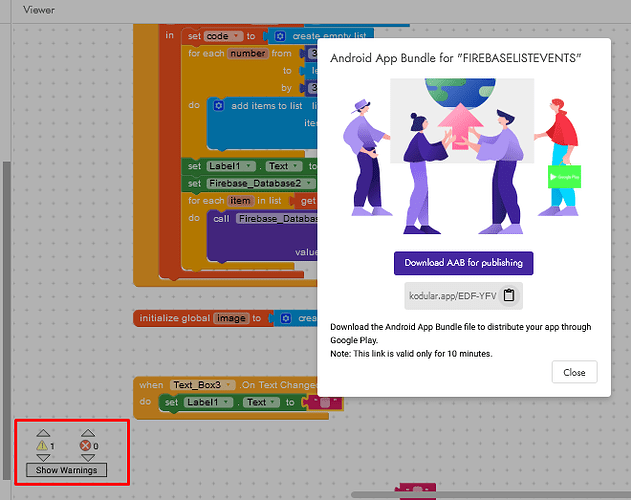
Task: Click the 'Note: This link is valid' text
Action: 411,354
